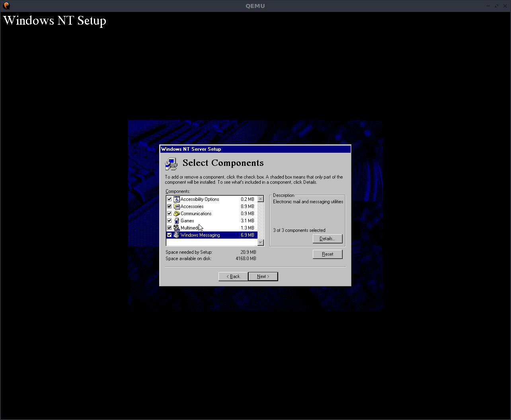Click the Multimedia component icon
Viewport: 511px width, 420px height.
pos(177,228)
